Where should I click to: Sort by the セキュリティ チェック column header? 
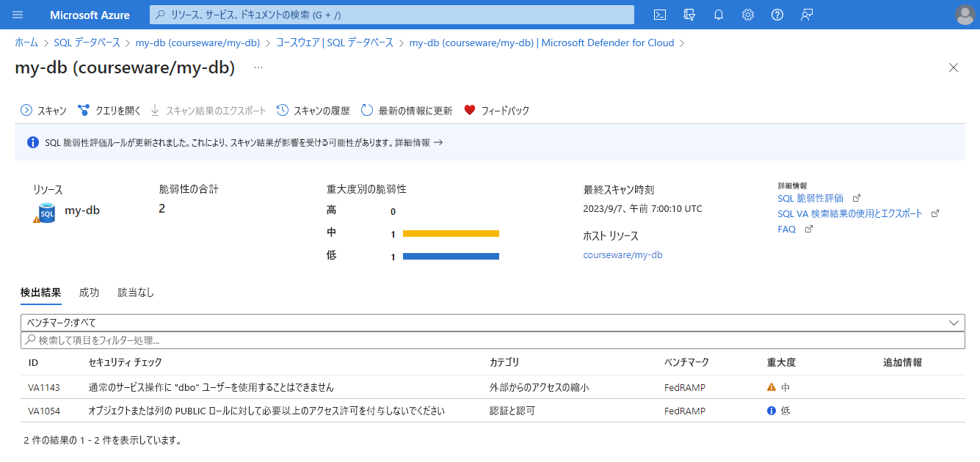(x=125, y=362)
